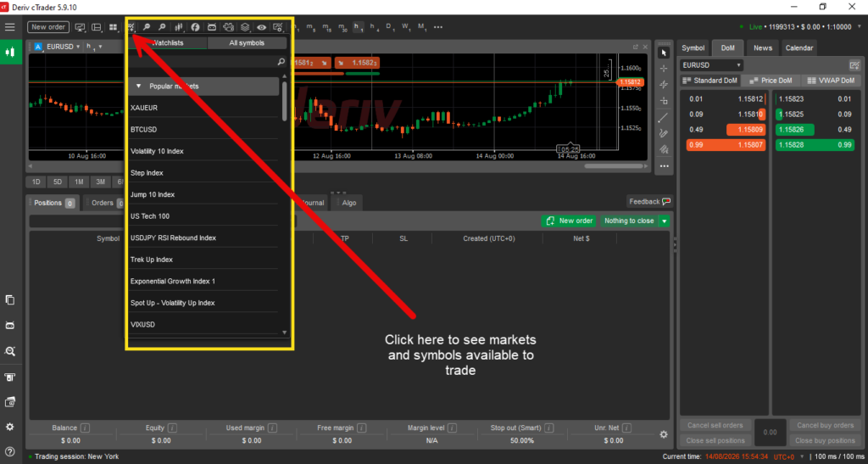Image resolution: width=868 pixels, height=464 pixels.
Task: Select the All symbols tab
Action: 247,42
